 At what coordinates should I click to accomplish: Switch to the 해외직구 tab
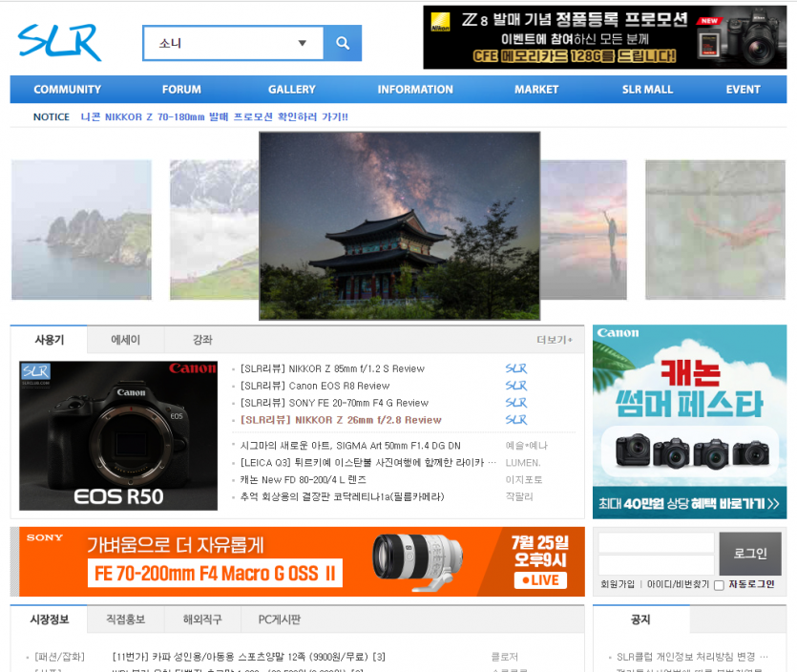(x=202, y=619)
